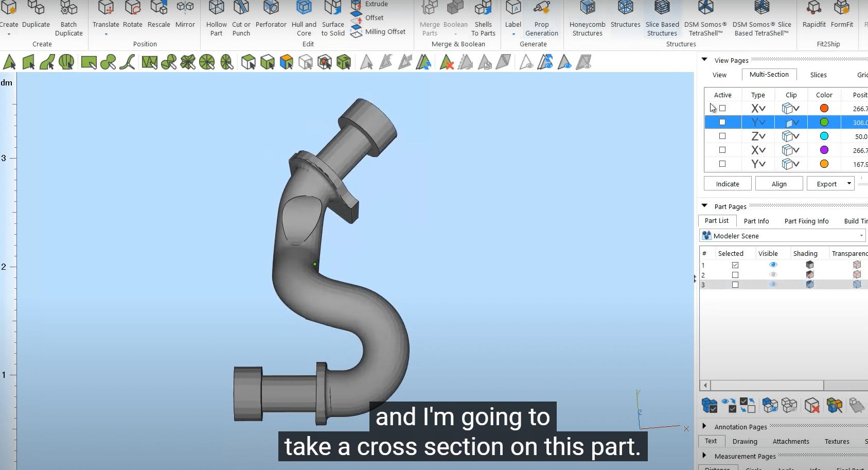Click the Mirror tool icon
This screenshot has height=470, width=868.
(185, 9)
